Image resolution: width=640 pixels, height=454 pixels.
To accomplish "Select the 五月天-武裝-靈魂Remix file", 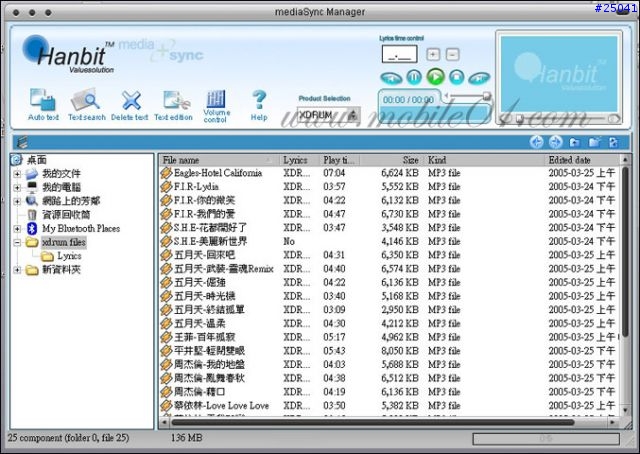I will tap(224, 269).
